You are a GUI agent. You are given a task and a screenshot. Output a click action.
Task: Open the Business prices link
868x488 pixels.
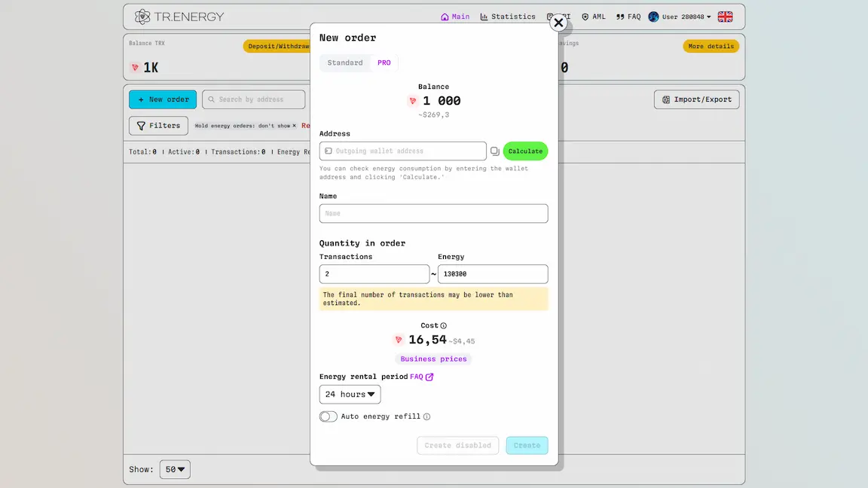coord(433,359)
